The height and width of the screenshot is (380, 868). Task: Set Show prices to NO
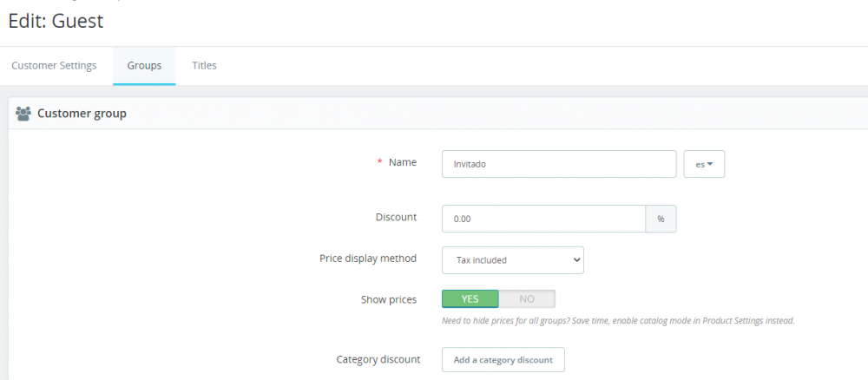point(527,298)
